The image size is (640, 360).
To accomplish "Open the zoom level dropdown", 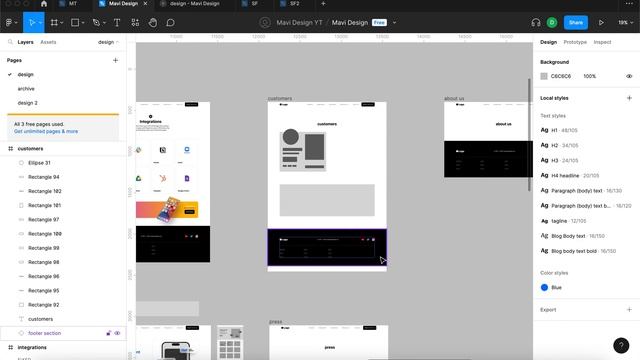I will 625,23.
